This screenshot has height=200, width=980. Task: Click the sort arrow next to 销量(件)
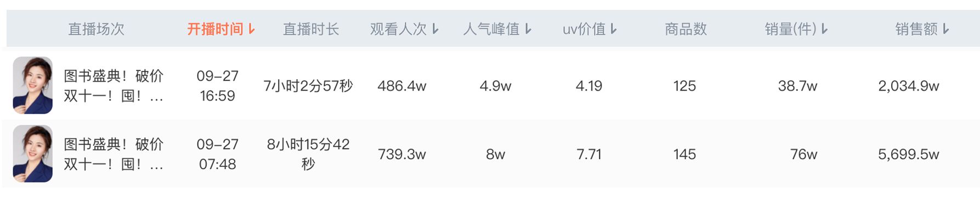coord(824,29)
